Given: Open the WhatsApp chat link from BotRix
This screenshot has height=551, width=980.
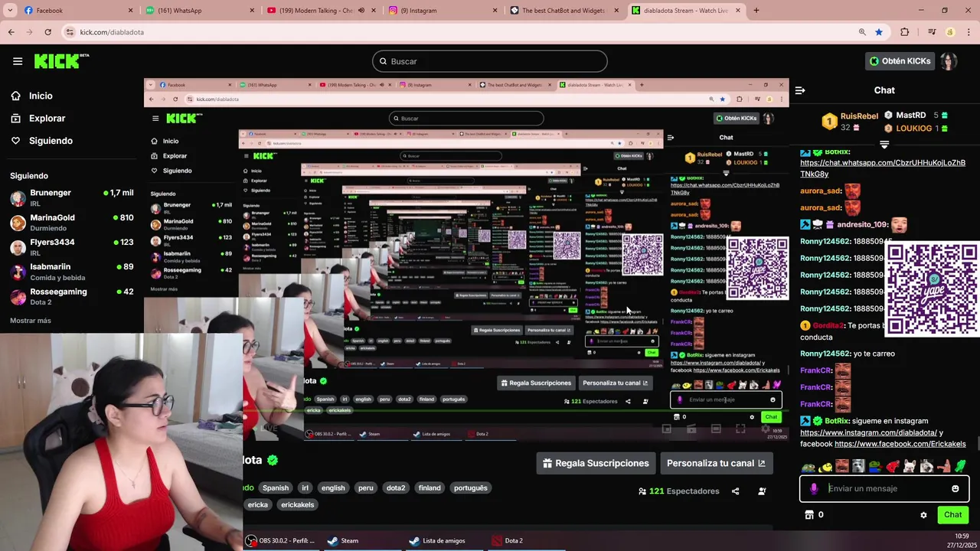Looking at the screenshot, I should pyautogui.click(x=882, y=168).
